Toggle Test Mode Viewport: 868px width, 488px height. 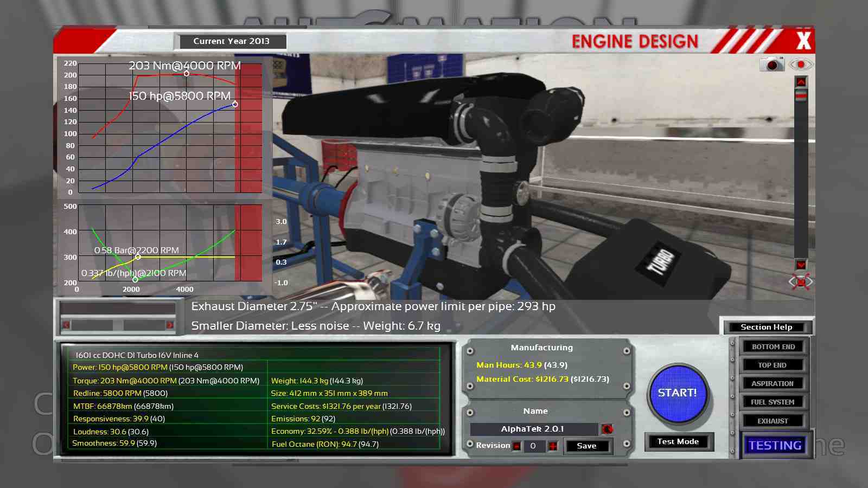click(678, 442)
